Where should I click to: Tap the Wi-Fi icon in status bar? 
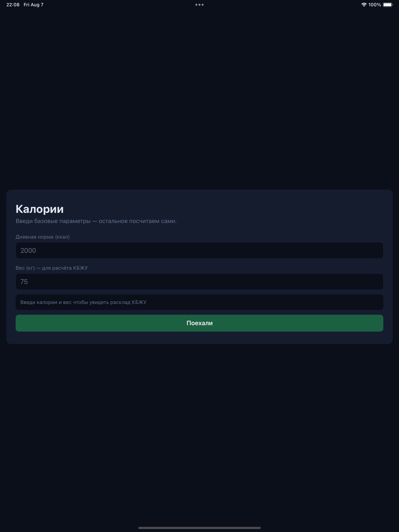click(x=364, y=5)
